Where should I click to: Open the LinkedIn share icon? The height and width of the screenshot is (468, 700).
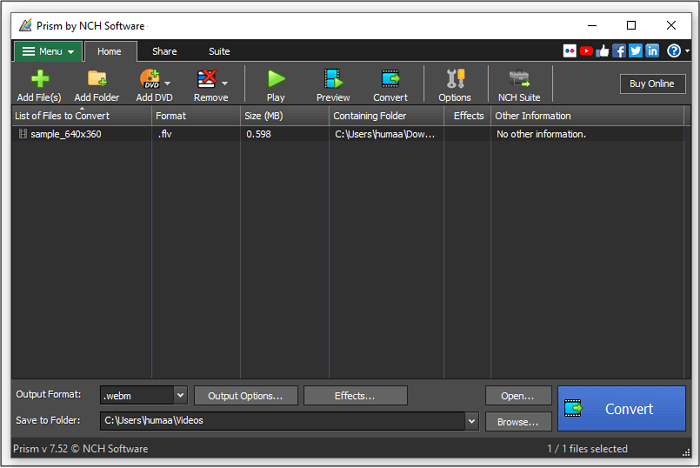pyautogui.click(x=652, y=51)
